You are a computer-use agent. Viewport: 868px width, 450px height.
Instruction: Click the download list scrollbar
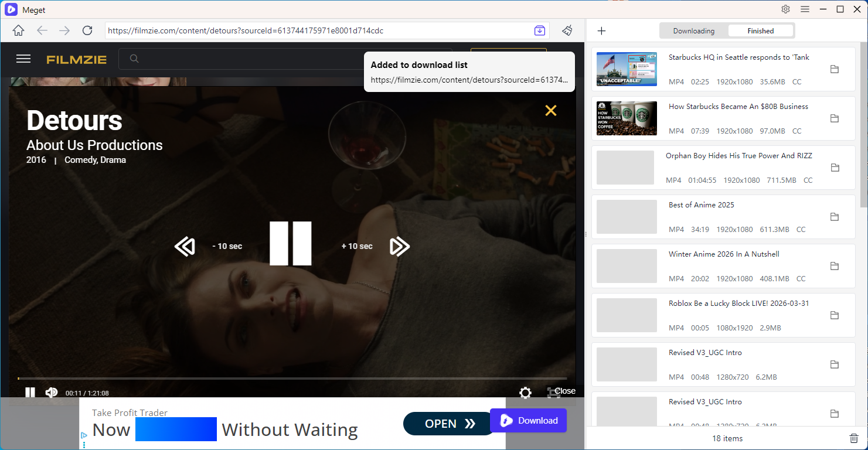pos(864,125)
